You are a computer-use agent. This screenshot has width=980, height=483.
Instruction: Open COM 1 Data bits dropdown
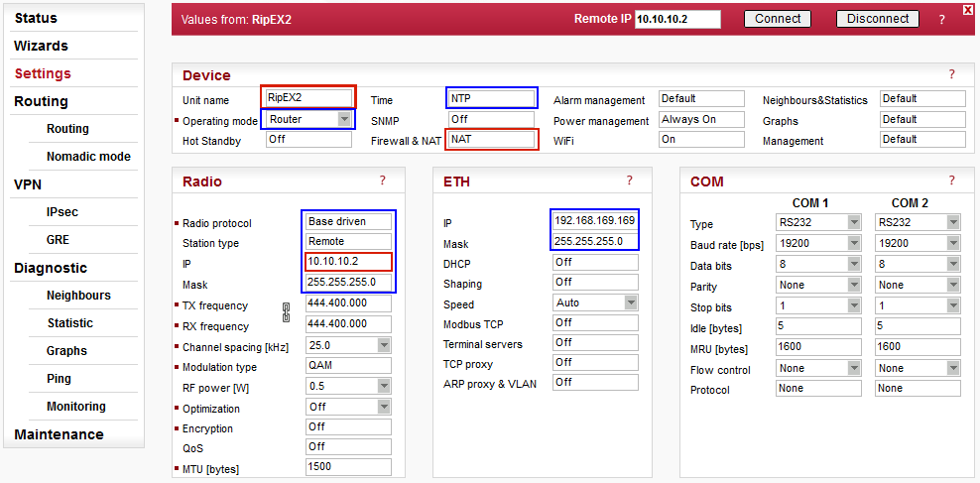(818, 264)
